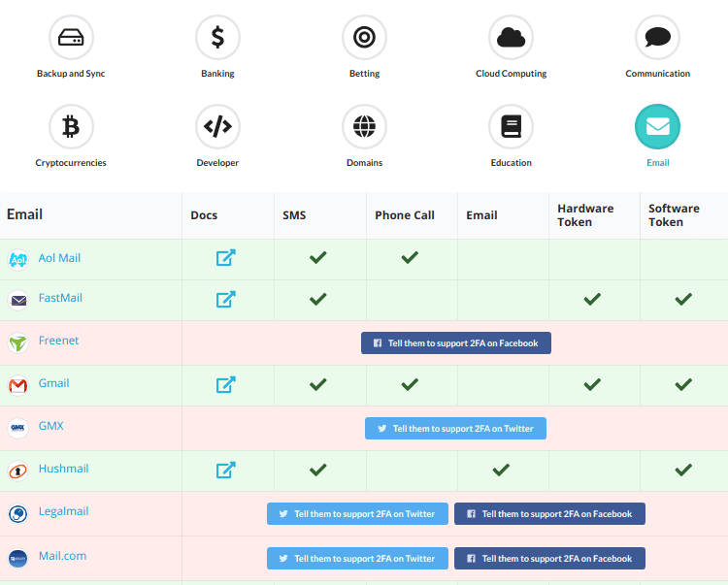
Task: Click Gmail Hardware Token checkmark
Action: (592, 384)
